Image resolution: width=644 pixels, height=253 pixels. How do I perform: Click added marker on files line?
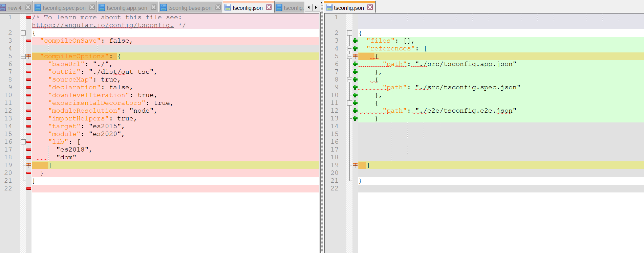tap(355, 41)
